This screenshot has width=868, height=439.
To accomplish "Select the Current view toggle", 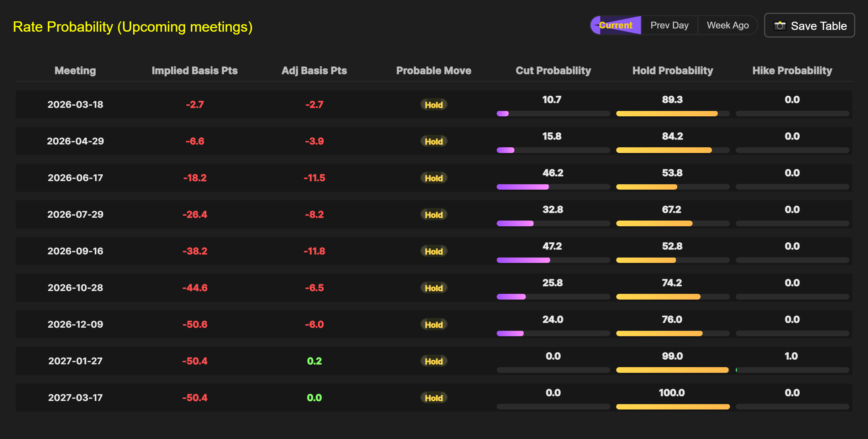I will (616, 25).
